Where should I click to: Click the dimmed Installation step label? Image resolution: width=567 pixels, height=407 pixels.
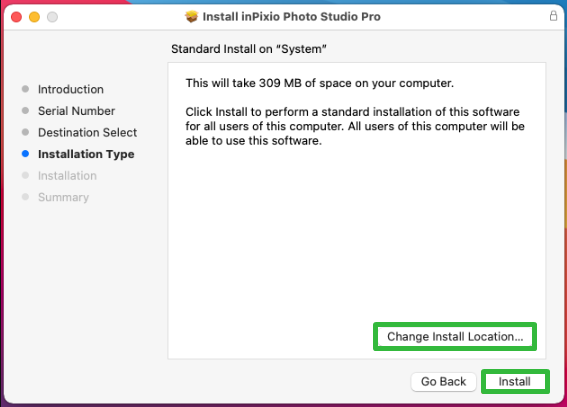tap(67, 176)
